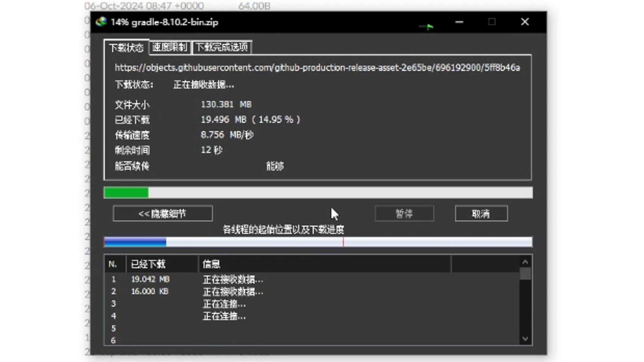The height and width of the screenshot is (362, 644).
Task: Select thread row number 6
Action: (312, 340)
